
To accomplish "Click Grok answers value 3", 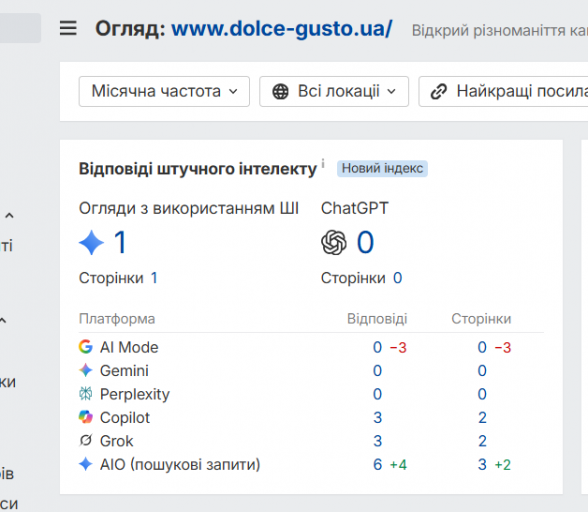I will 377,441.
